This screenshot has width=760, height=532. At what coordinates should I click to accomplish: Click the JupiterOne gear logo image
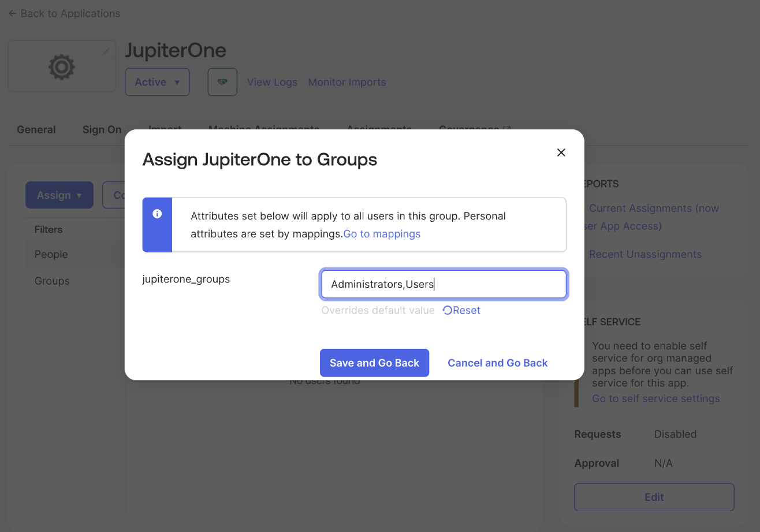tap(62, 67)
